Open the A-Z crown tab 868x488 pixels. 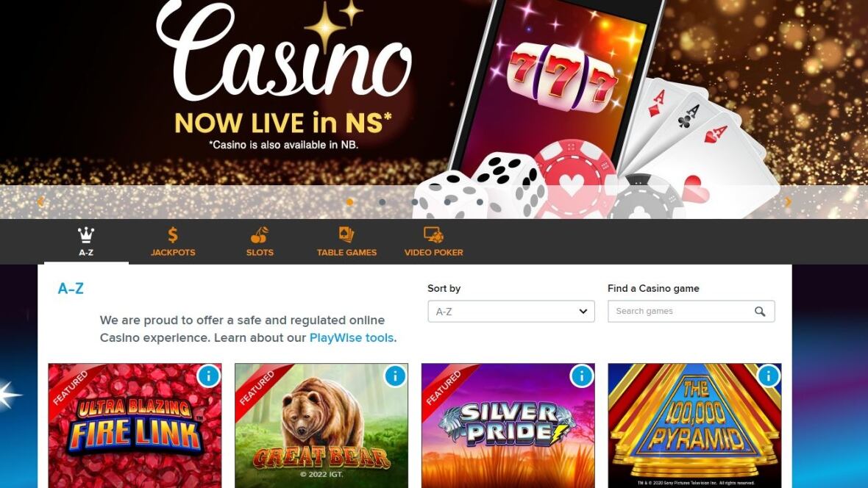tap(86, 242)
